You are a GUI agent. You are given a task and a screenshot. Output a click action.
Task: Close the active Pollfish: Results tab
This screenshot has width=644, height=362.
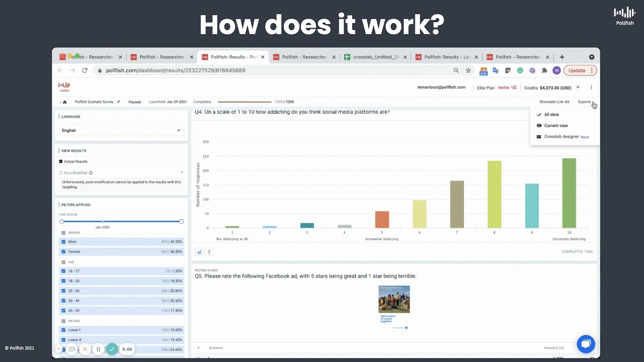pyautogui.click(x=263, y=57)
